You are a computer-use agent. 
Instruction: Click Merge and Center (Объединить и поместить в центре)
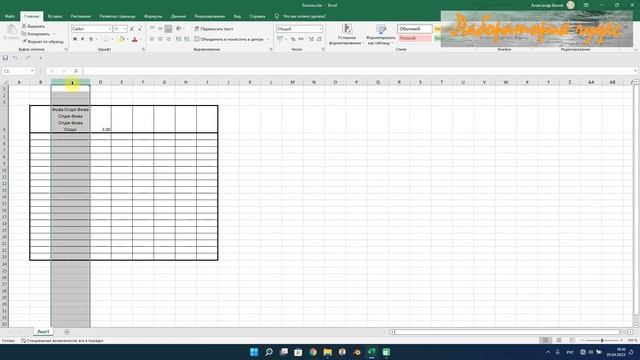point(229,39)
